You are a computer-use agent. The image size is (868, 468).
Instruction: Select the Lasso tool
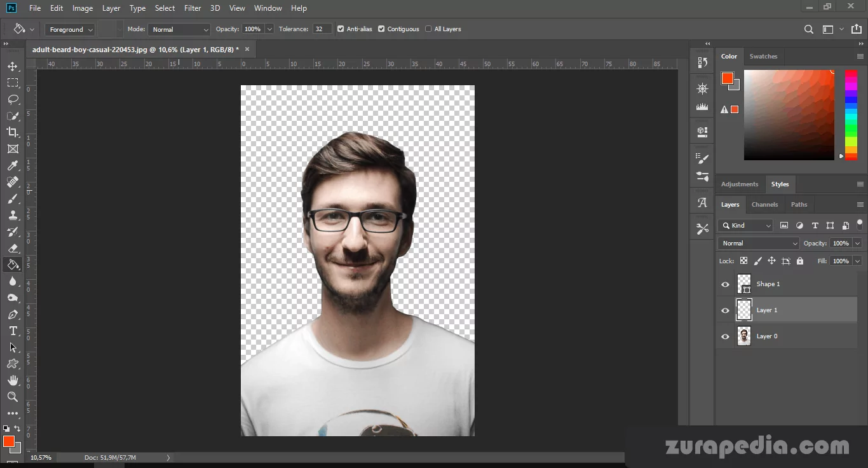pos(13,100)
